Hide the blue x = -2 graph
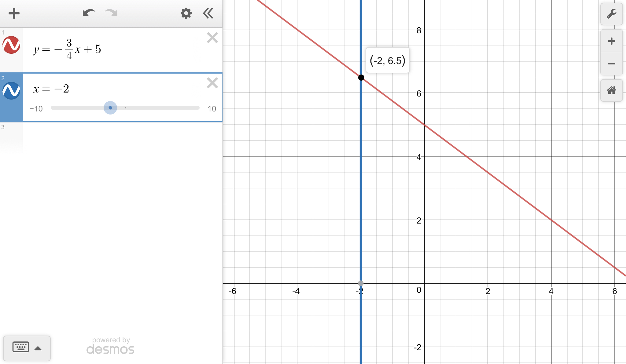Image resolution: width=626 pixels, height=364 pixels. (x=11, y=91)
